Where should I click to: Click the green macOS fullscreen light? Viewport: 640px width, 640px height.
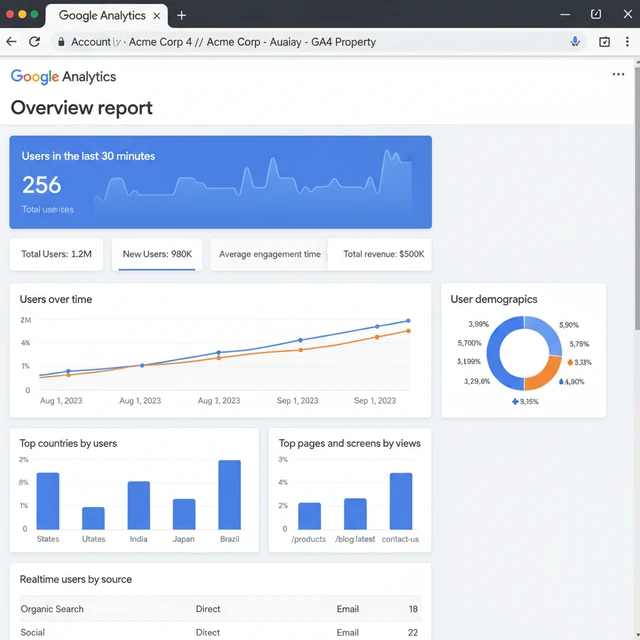point(34,14)
